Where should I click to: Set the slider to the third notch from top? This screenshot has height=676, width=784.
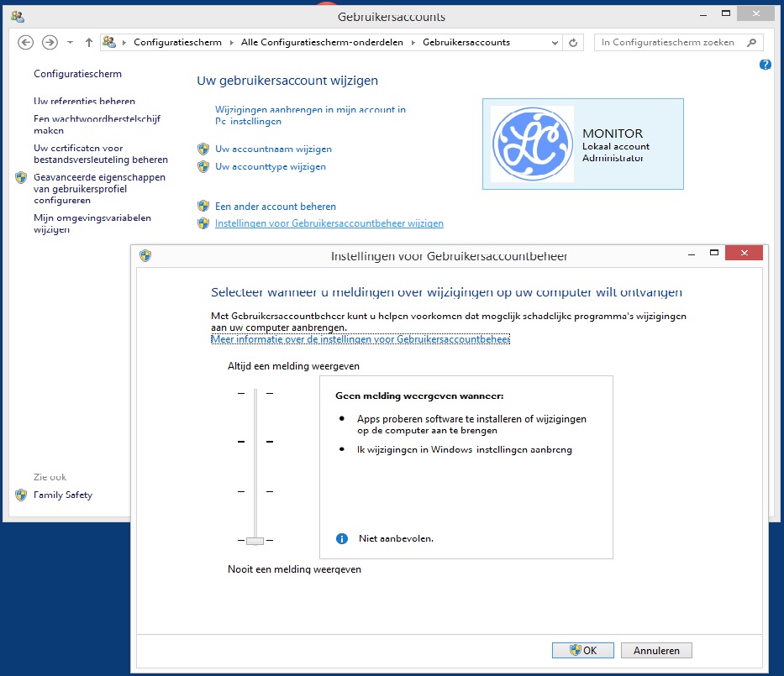[255, 491]
